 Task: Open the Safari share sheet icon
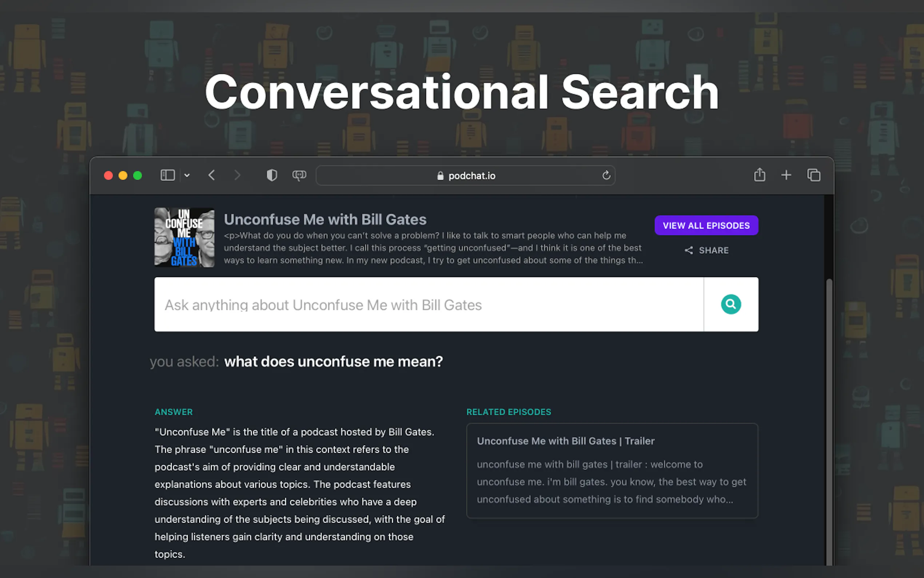759,175
